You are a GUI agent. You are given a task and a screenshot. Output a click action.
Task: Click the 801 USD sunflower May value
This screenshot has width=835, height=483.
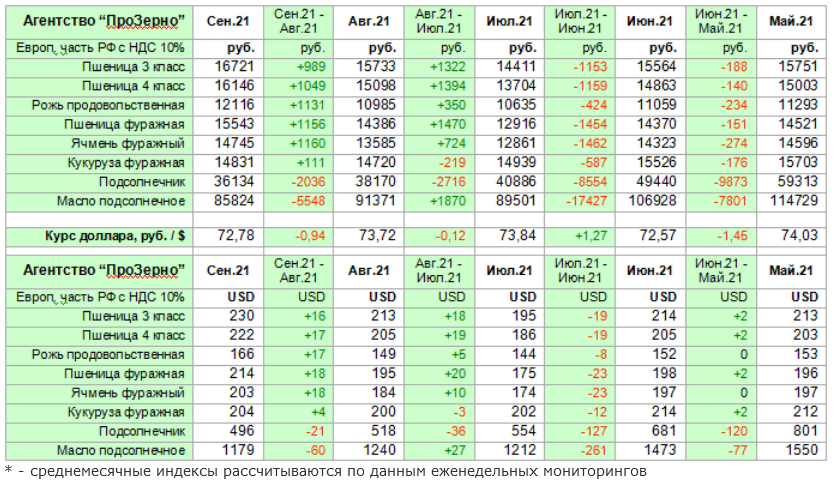click(x=791, y=431)
